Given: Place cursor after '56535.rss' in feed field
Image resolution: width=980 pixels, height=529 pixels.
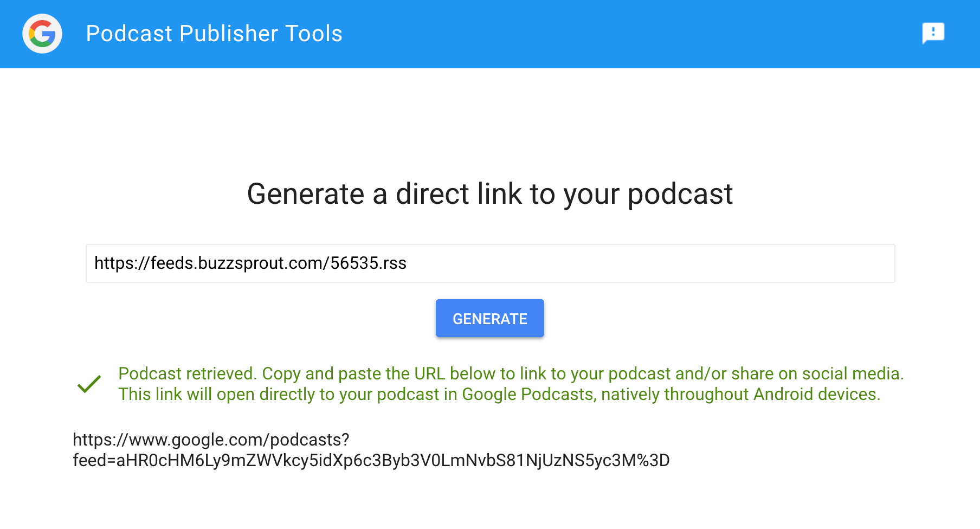Looking at the screenshot, I should click(408, 263).
